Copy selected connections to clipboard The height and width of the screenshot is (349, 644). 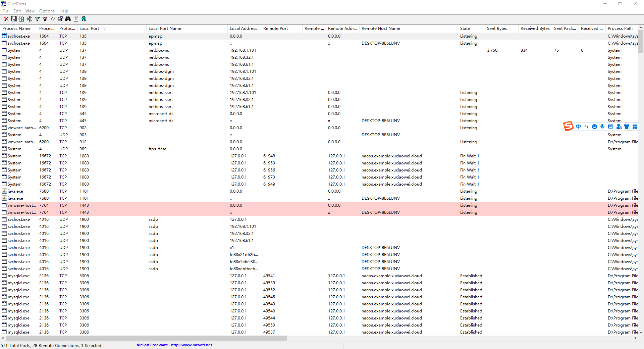click(x=52, y=19)
